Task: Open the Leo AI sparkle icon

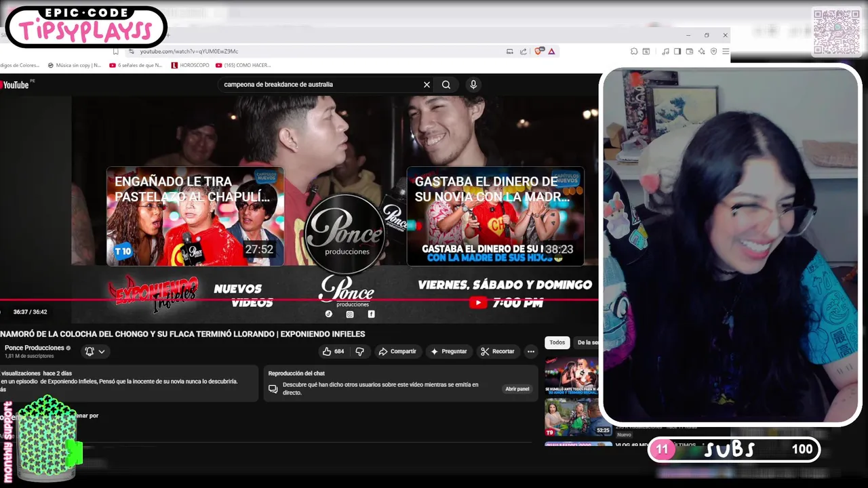Action: coord(701,52)
